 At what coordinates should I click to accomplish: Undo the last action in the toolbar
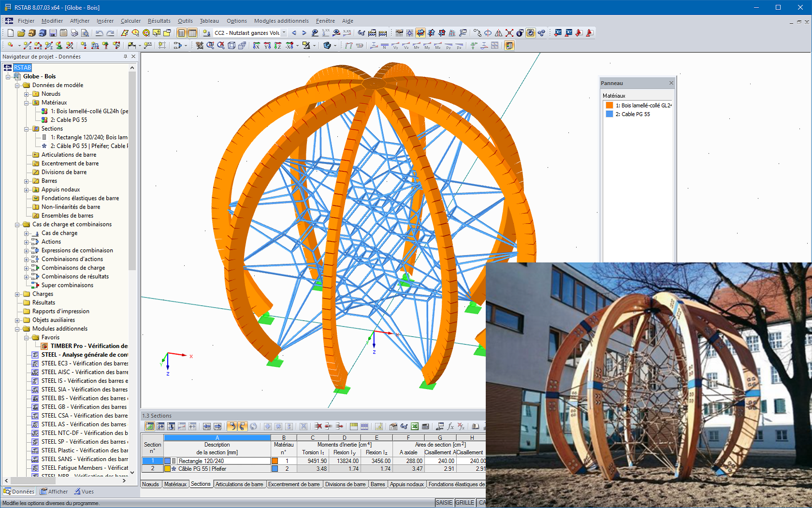100,33
